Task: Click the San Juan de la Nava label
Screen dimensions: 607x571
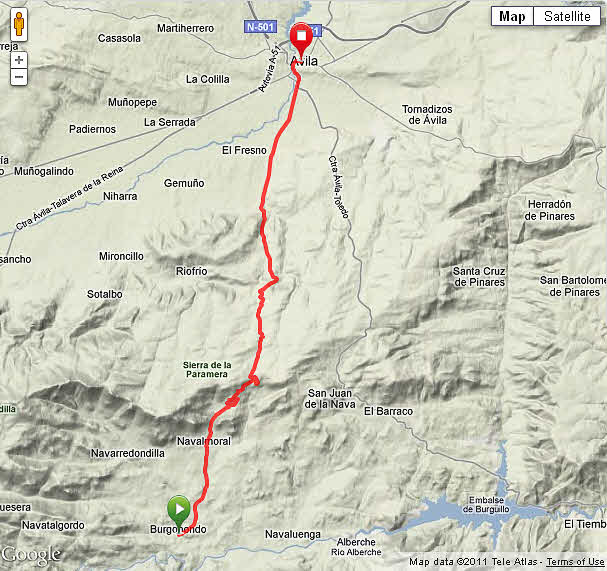Action: [330, 399]
